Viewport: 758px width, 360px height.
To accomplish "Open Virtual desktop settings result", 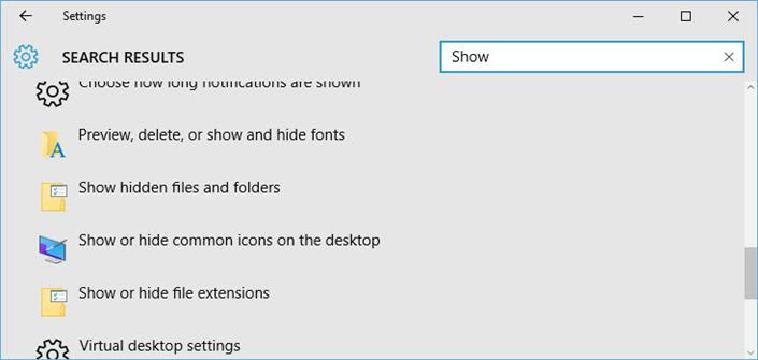I will tap(160, 346).
